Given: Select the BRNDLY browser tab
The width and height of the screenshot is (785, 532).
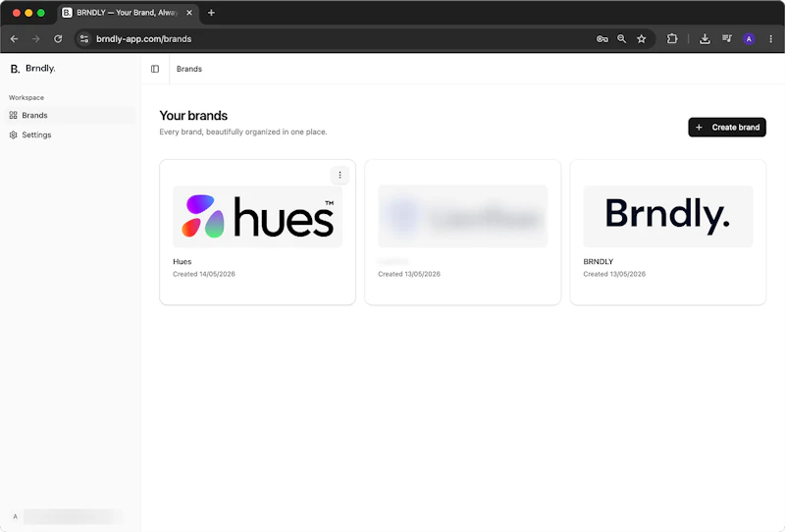Looking at the screenshot, I should pos(128,13).
